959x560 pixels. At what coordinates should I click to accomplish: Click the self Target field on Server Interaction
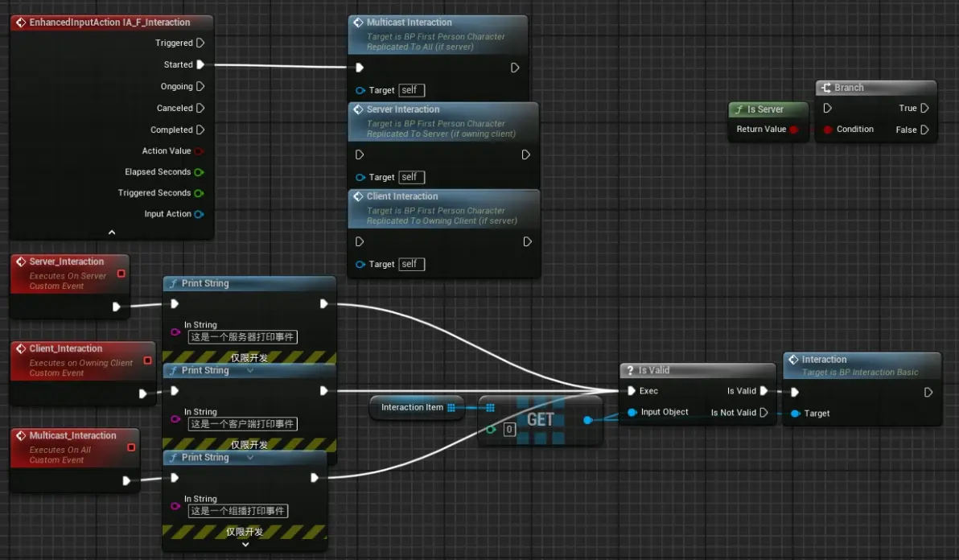click(412, 177)
